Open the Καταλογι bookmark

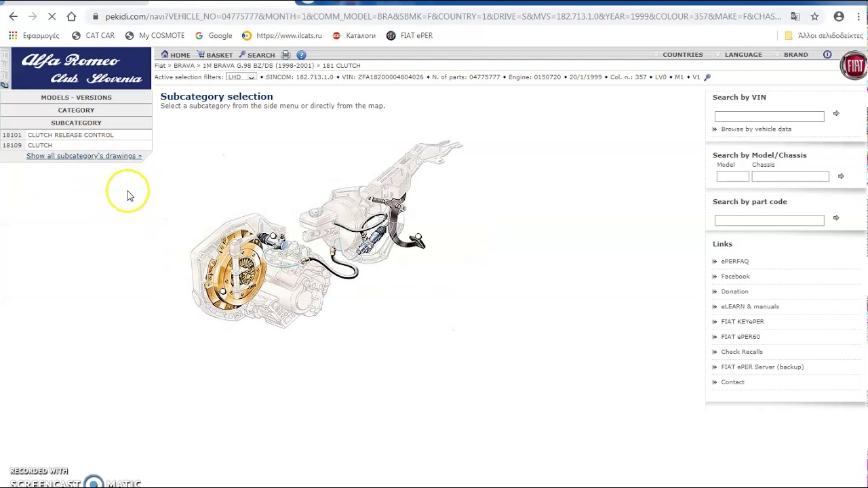(353, 35)
